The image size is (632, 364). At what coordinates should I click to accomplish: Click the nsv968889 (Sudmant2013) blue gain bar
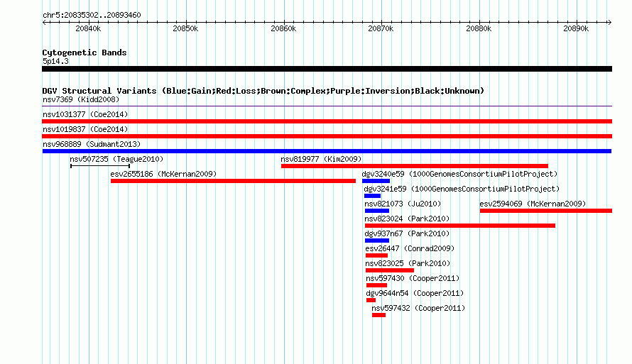click(327, 151)
